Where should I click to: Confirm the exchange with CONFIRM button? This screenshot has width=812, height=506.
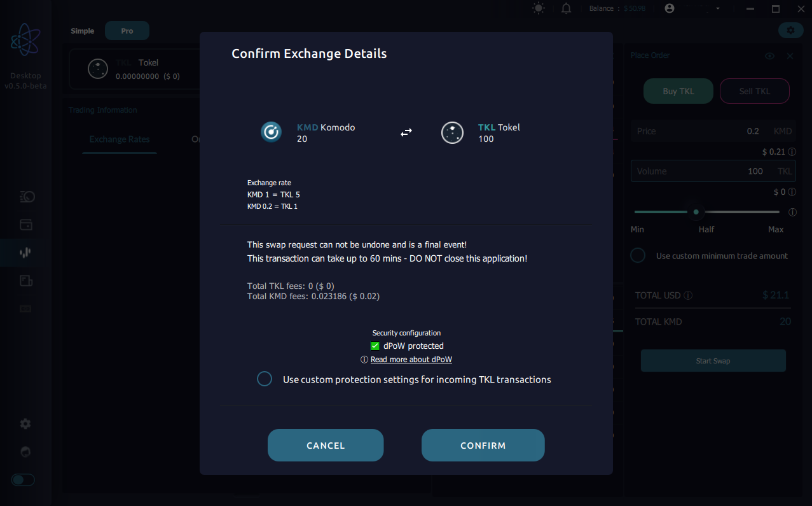click(483, 445)
